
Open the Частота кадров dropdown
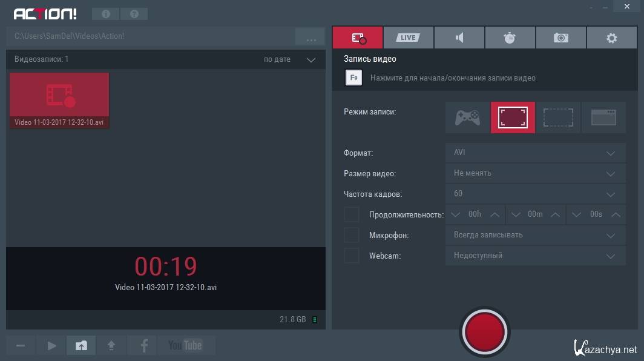click(x=535, y=194)
